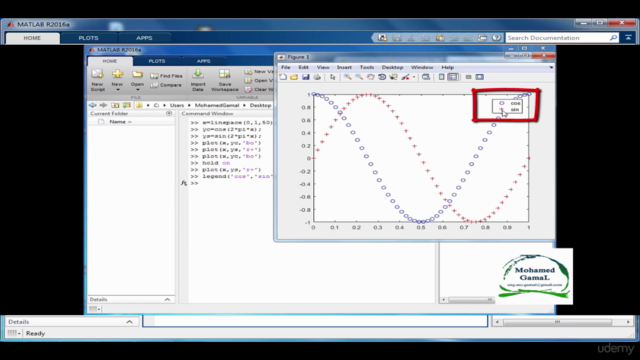The image size is (640, 360).
Task: Expand Details panel chevron in outer MATLAB window
Action: coord(129,322)
